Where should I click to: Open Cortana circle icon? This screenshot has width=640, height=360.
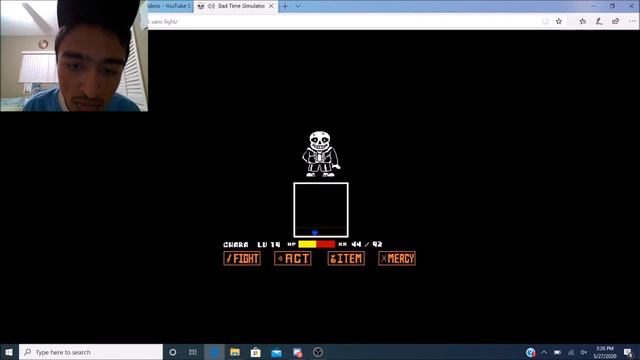coord(173,352)
